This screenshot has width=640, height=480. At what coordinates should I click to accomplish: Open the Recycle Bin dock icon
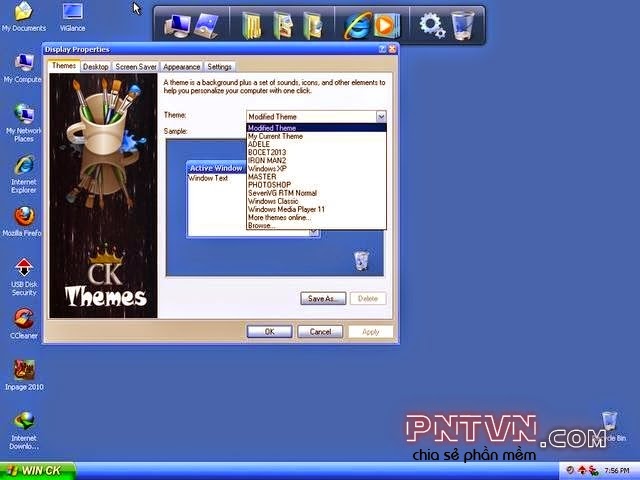tap(462, 25)
